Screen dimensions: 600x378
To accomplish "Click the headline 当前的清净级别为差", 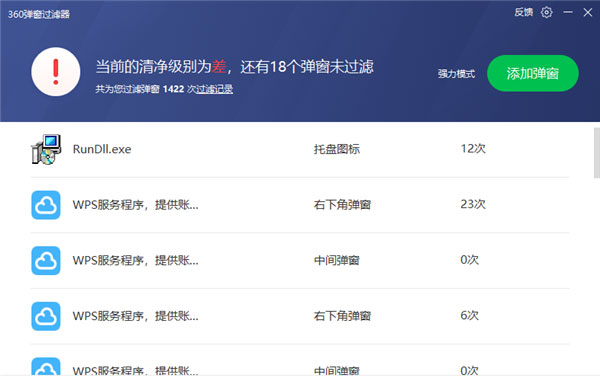I will 161,67.
